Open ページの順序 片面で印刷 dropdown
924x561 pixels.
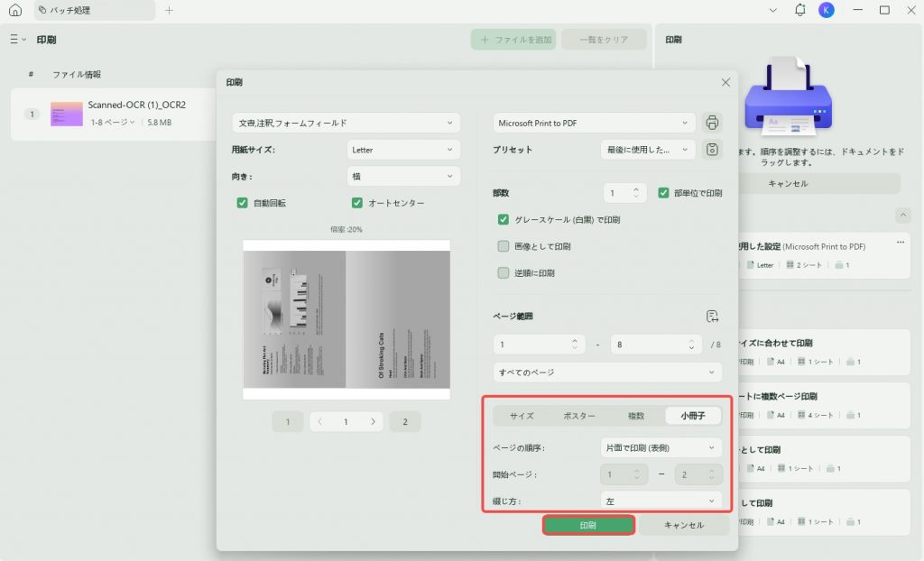coord(661,448)
